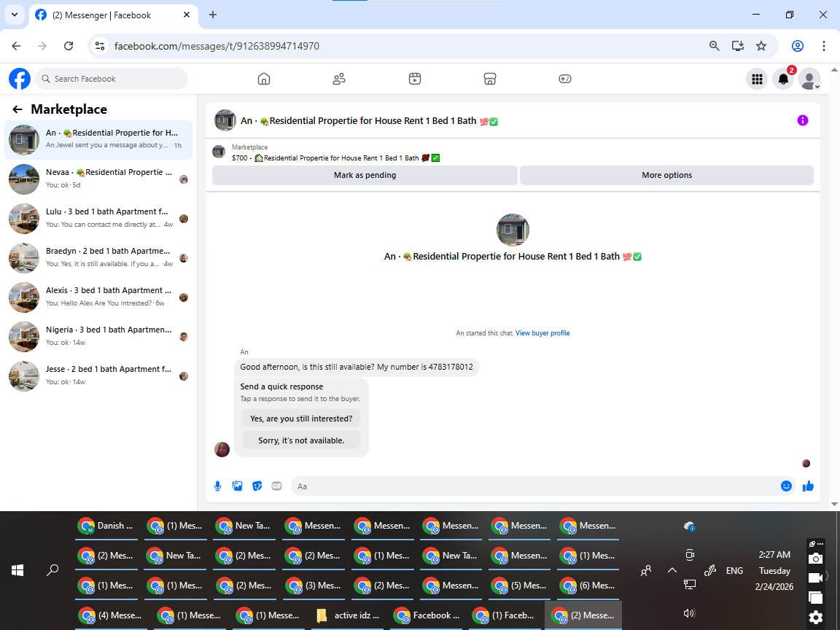The width and height of the screenshot is (840, 630).
Task: Open the Marketplace storefront icon
Action: (490, 79)
